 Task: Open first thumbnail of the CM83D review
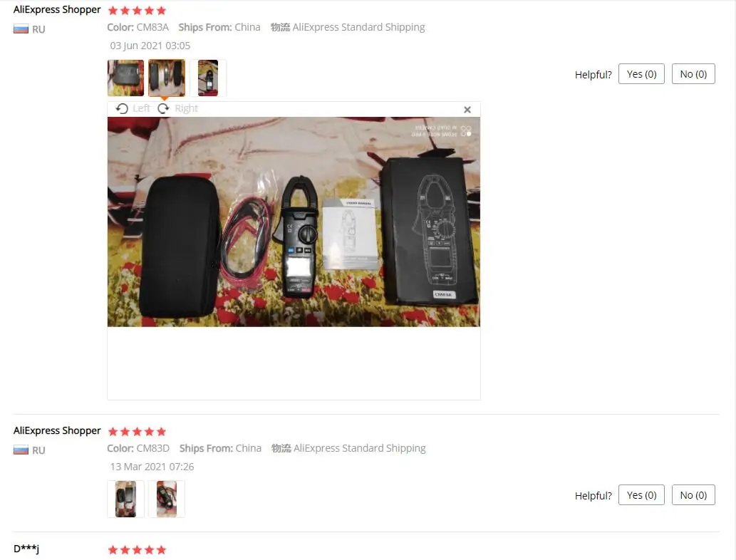(126, 499)
